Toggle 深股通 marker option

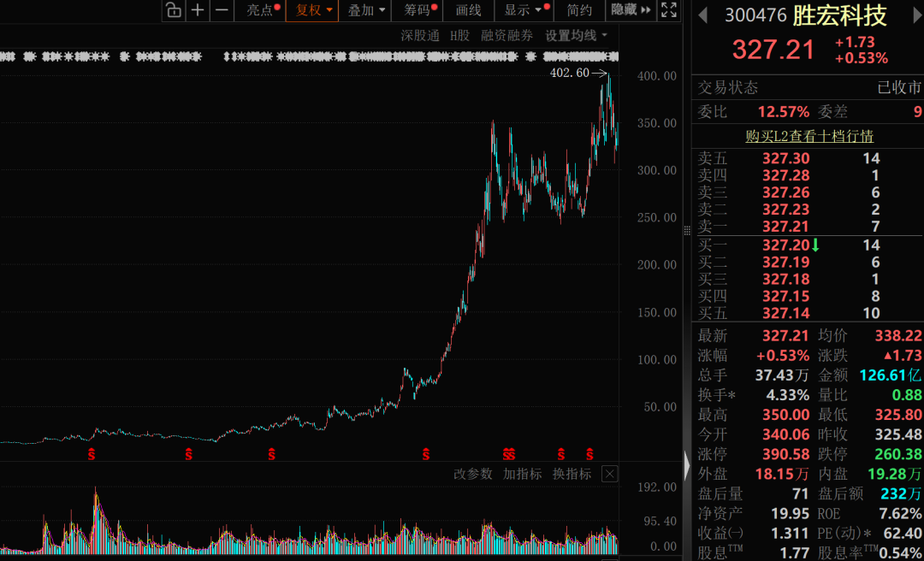pyautogui.click(x=420, y=36)
